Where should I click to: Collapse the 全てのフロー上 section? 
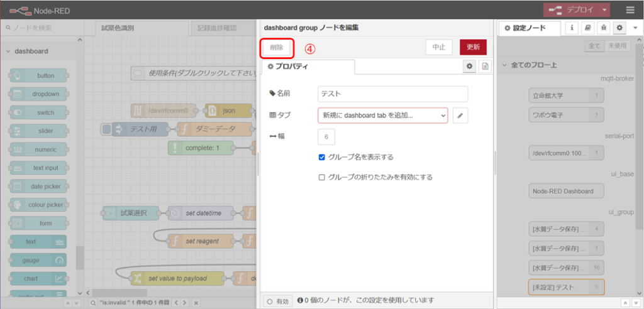504,65
